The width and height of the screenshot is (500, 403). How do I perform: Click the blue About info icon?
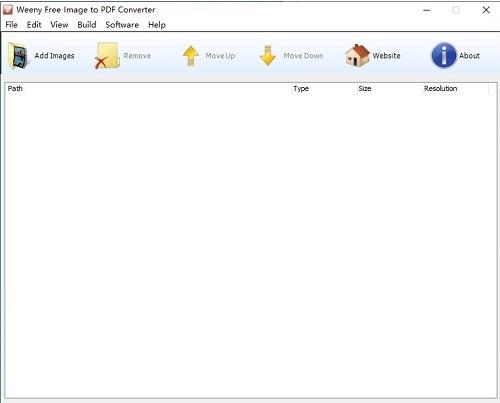pos(444,56)
